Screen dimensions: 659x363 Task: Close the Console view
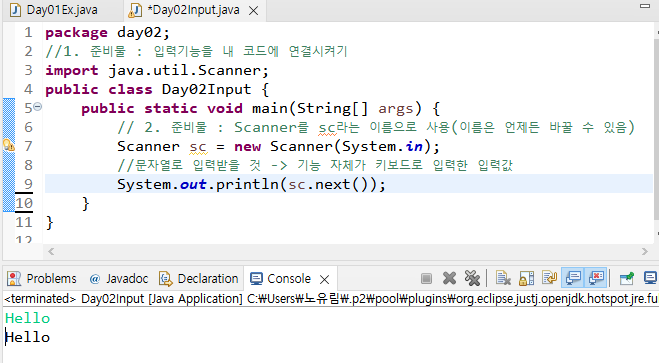(x=324, y=279)
